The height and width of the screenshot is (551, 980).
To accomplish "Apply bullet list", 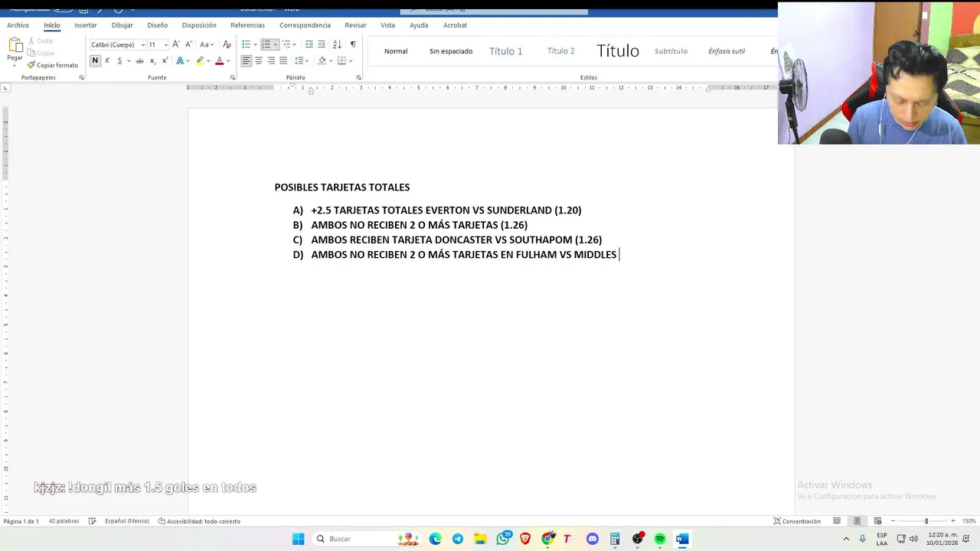I will pos(246,44).
